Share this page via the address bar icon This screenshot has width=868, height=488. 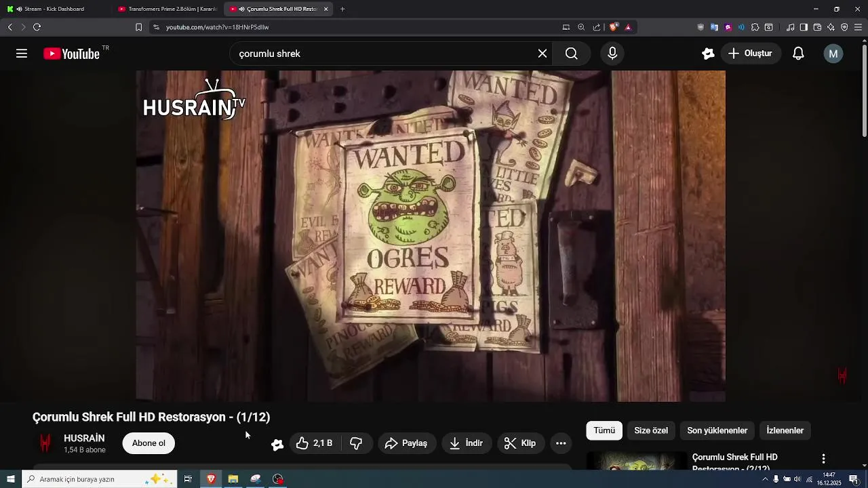(x=597, y=27)
